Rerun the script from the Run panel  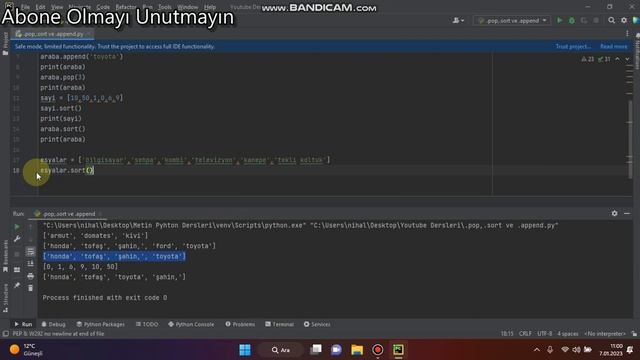point(17,227)
